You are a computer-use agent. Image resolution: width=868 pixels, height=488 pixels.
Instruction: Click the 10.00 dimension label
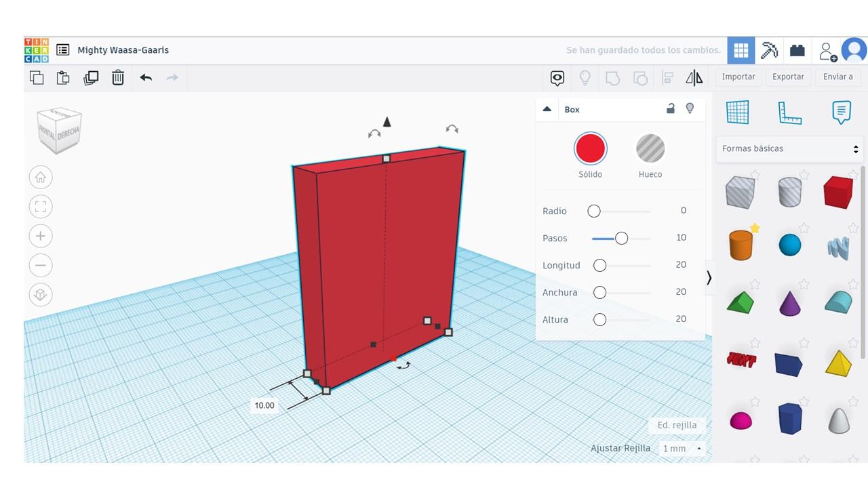[264, 406]
